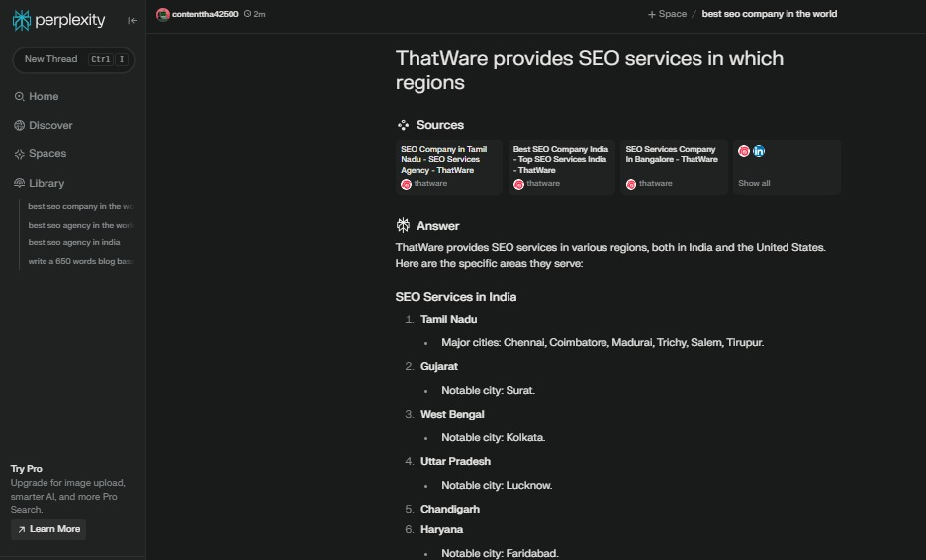Open the Library
This screenshot has height=560, width=926.
(x=39, y=183)
